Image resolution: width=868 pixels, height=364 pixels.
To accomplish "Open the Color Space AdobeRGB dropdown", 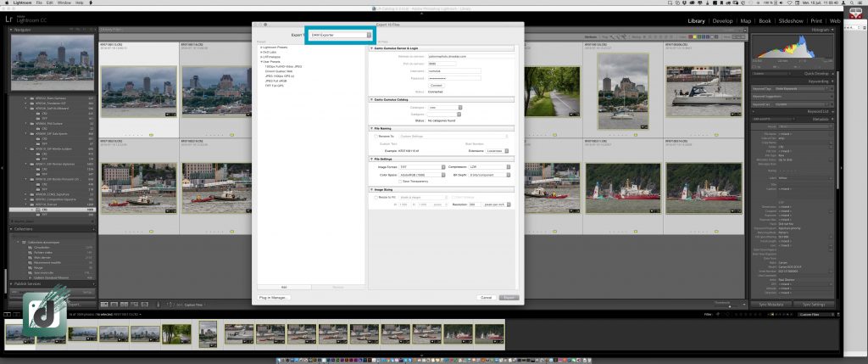I will [422, 175].
